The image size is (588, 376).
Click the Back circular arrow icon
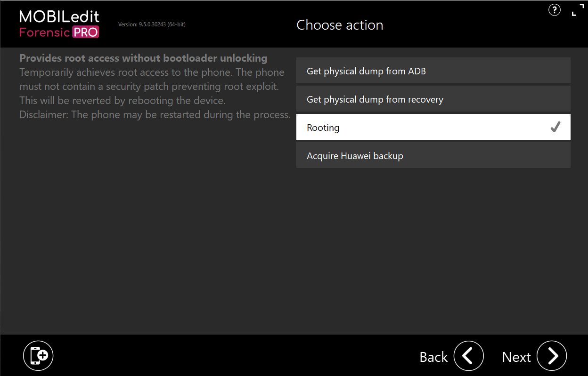(x=469, y=356)
